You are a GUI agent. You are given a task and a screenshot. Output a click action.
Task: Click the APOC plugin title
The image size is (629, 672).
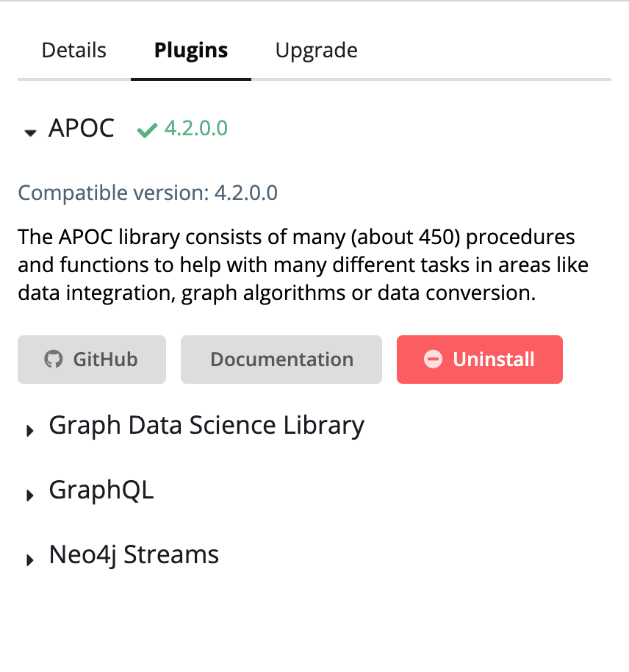pos(82,128)
